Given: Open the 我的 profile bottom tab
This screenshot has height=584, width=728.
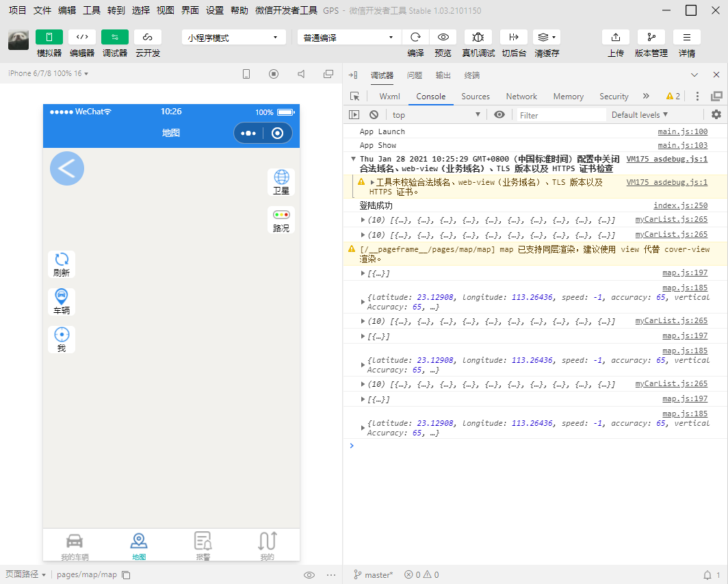Looking at the screenshot, I should 268,546.
